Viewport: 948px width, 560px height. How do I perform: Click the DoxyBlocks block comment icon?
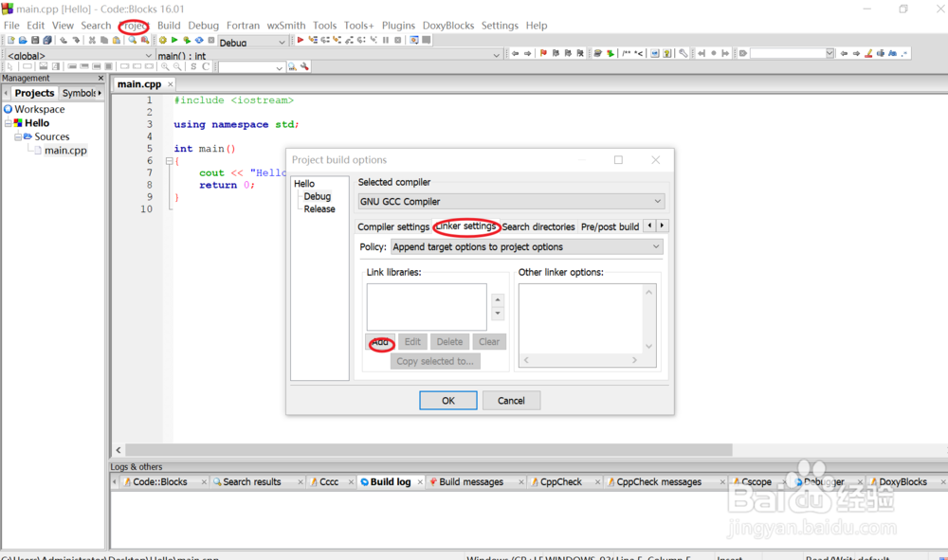click(627, 53)
